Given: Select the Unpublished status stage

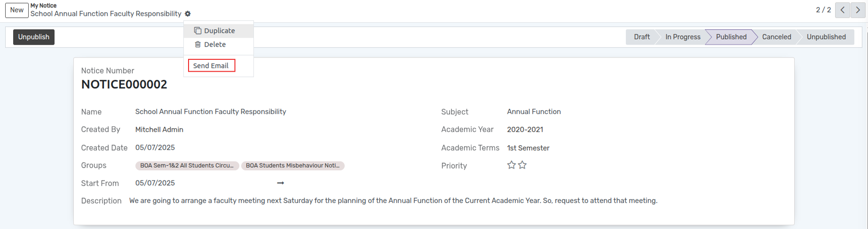Looking at the screenshot, I should [826, 37].
